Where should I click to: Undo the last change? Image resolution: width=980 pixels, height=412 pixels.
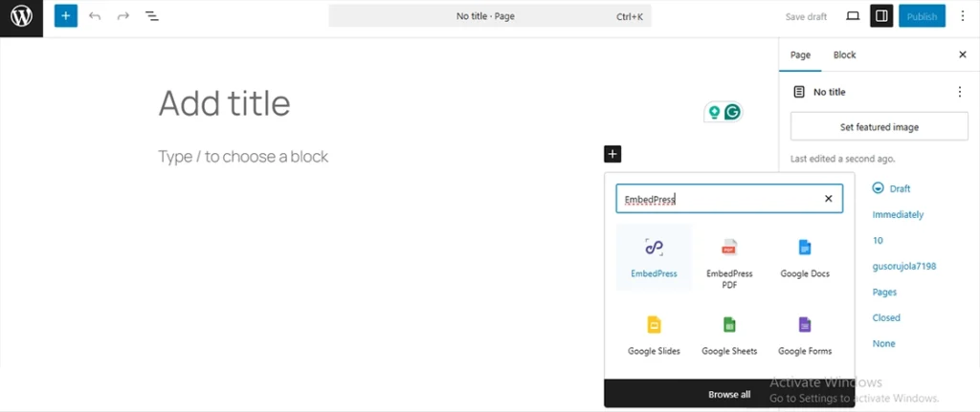pos(95,16)
